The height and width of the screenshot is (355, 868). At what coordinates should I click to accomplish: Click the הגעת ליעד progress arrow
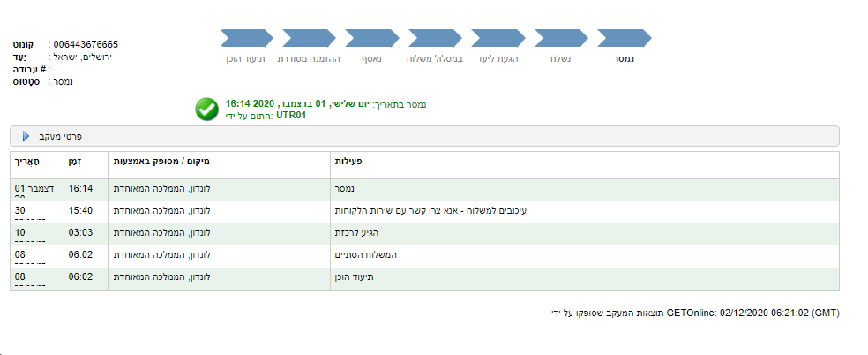coord(498,38)
